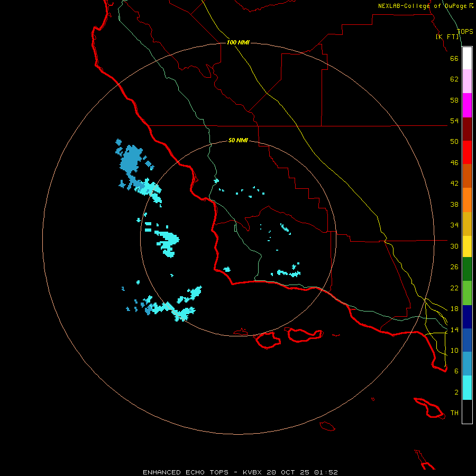Click the "2" scale value

coord(456,392)
